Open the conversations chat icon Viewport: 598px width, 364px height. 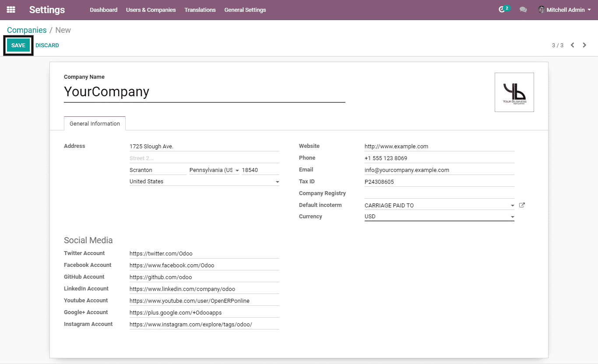point(523,10)
